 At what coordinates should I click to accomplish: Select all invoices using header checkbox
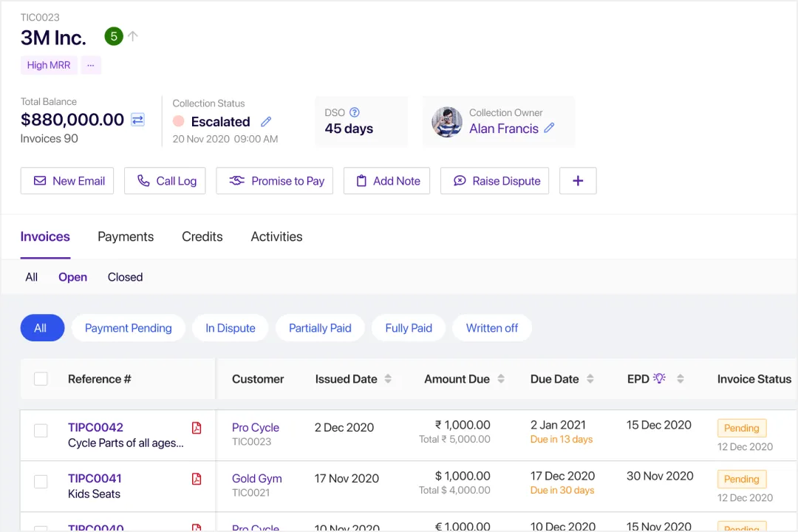point(41,378)
